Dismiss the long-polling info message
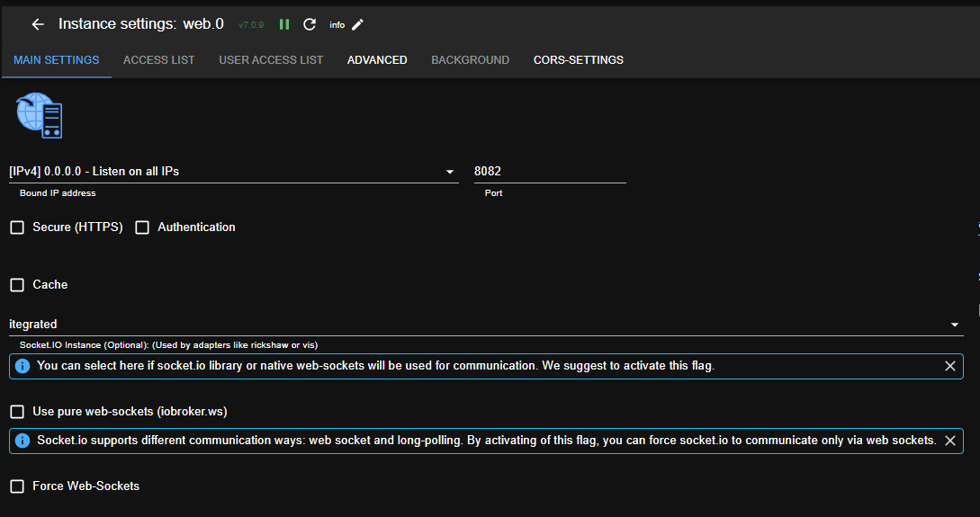 point(950,441)
